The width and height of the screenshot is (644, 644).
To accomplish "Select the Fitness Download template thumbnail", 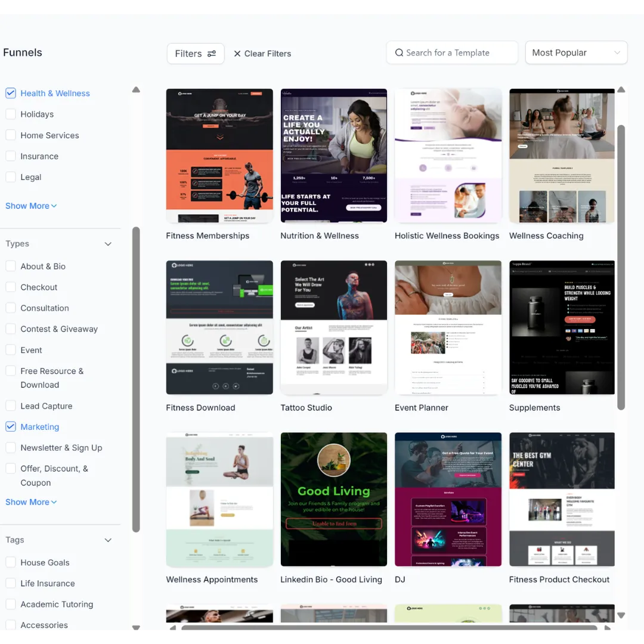I will click(x=219, y=327).
